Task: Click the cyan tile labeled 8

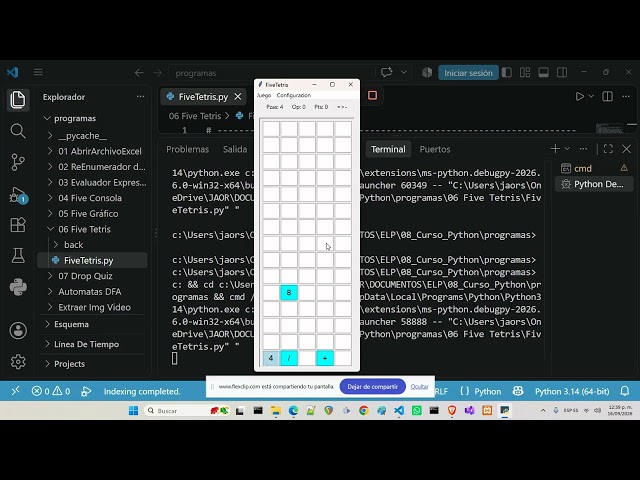Action: (289, 292)
